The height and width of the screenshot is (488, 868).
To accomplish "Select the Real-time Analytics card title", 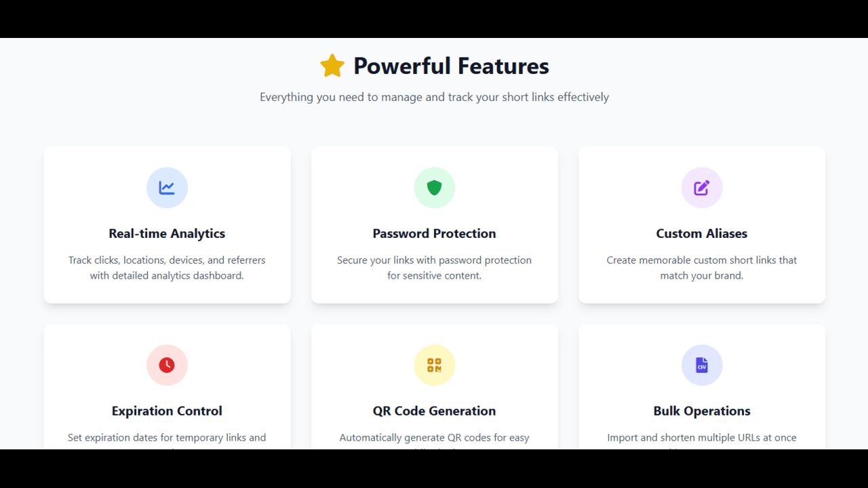I will 167,233.
